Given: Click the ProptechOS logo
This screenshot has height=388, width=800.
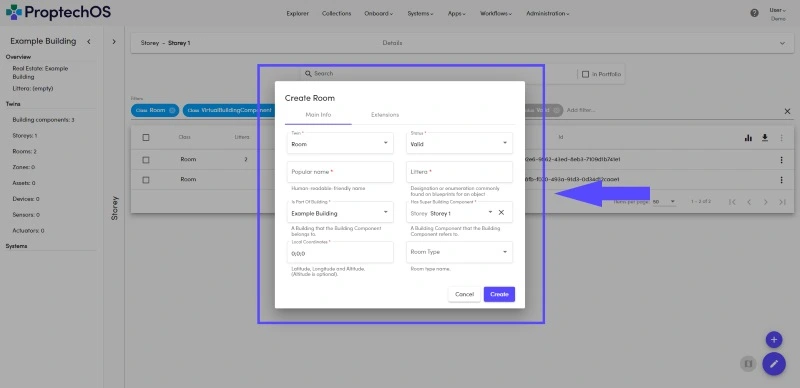Looking at the screenshot, I should (58, 12).
